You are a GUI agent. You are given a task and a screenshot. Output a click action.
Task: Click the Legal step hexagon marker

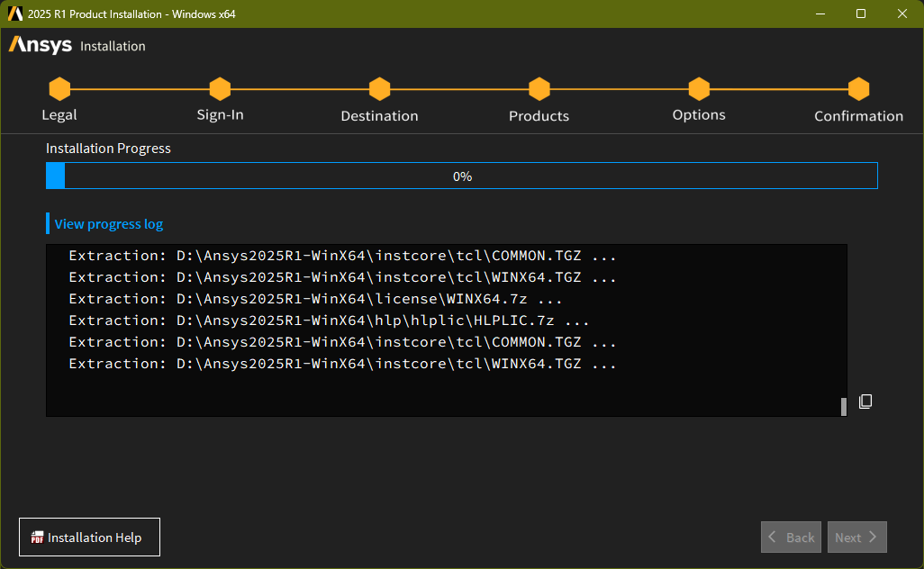click(x=59, y=89)
